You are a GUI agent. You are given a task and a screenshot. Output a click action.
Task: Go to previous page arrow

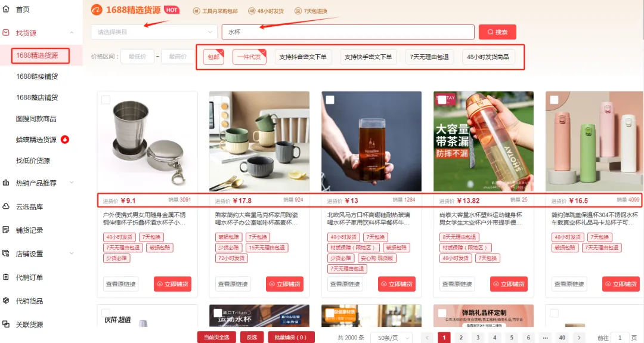[x=427, y=338]
